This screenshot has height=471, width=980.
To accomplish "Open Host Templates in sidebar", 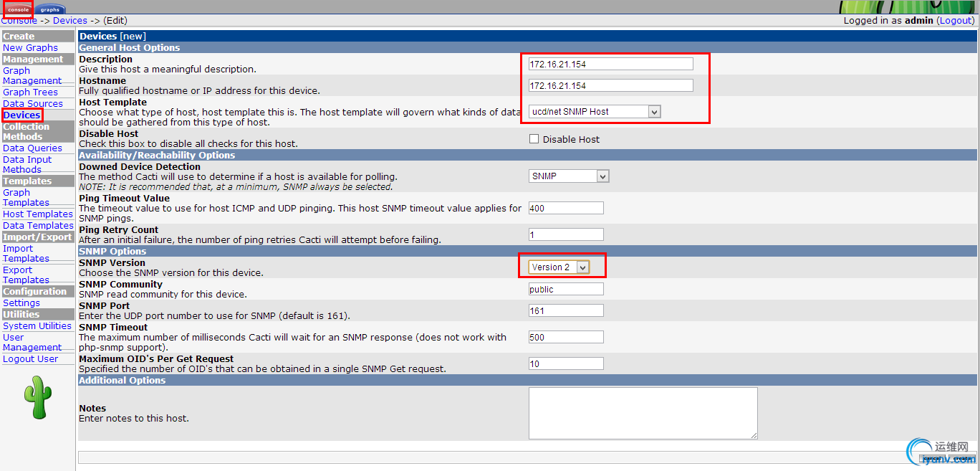I will (x=38, y=214).
